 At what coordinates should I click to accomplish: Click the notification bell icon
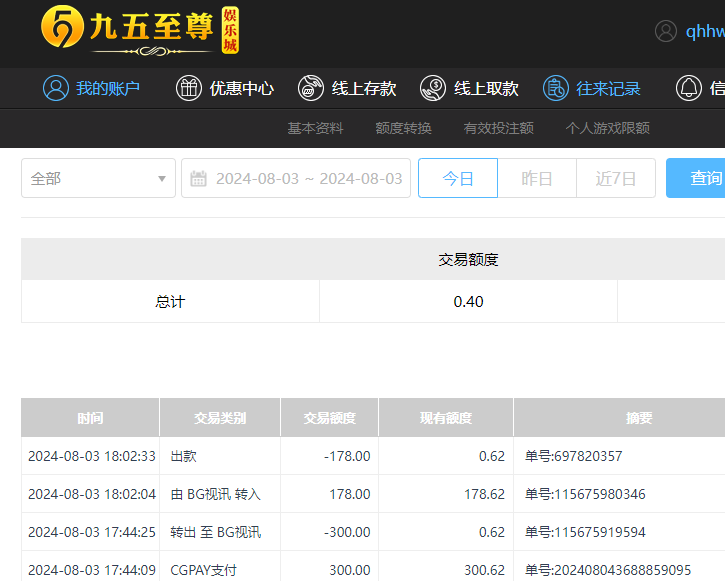(689, 88)
